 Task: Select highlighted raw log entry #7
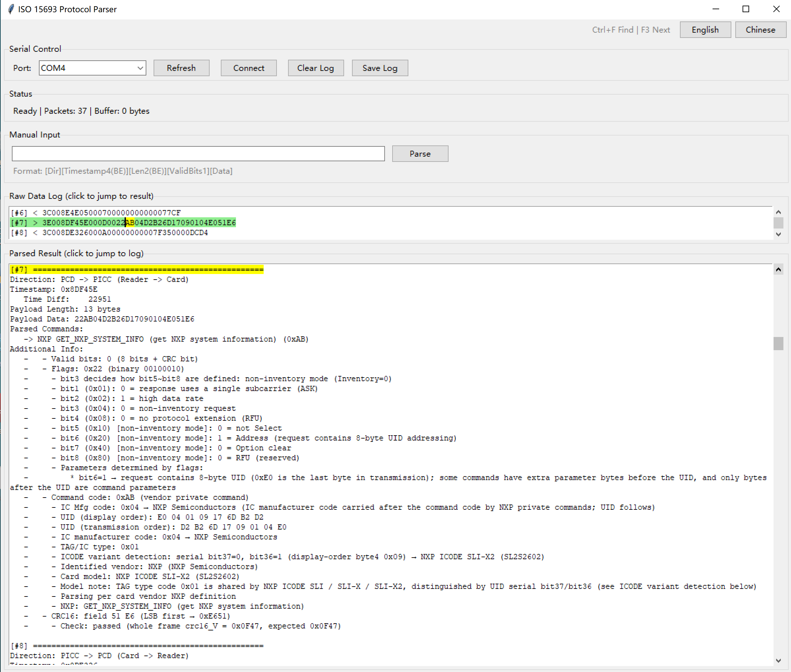tap(123, 223)
